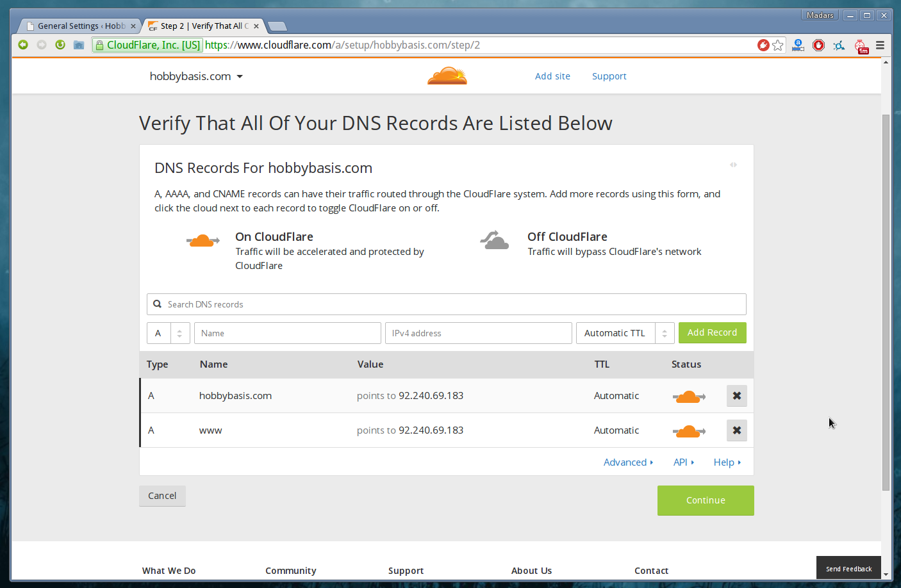Reload the page with the refresh icon
Image resolution: width=901 pixels, height=588 pixels.
pyautogui.click(x=60, y=45)
